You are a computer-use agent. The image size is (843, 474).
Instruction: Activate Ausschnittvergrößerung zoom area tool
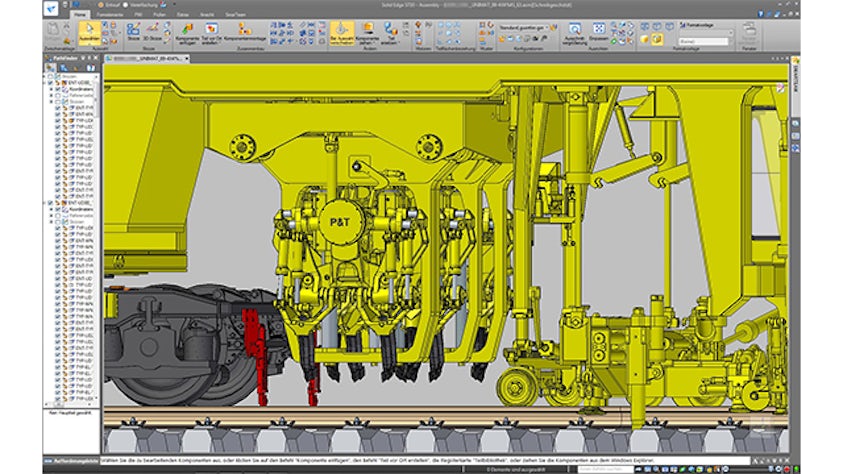pos(575,33)
